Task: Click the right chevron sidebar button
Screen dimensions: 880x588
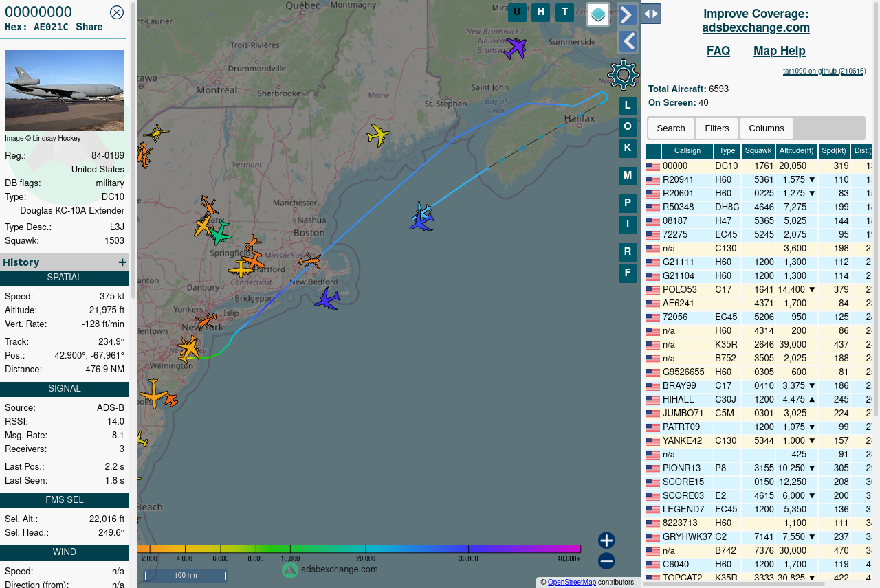Action: coord(627,14)
